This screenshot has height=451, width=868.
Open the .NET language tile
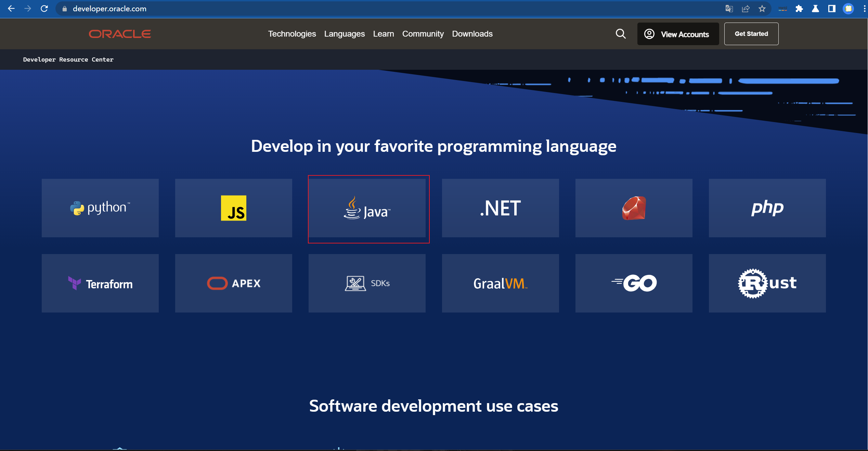pos(501,208)
